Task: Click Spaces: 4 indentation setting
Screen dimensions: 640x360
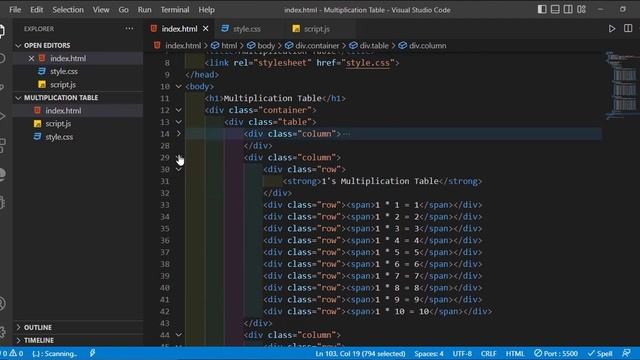Action: tap(429, 353)
